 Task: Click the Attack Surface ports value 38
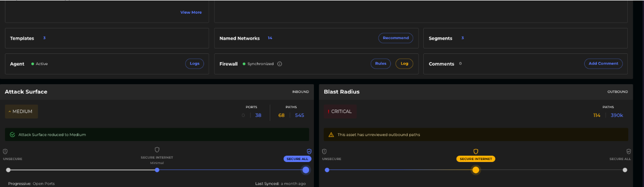click(258, 116)
